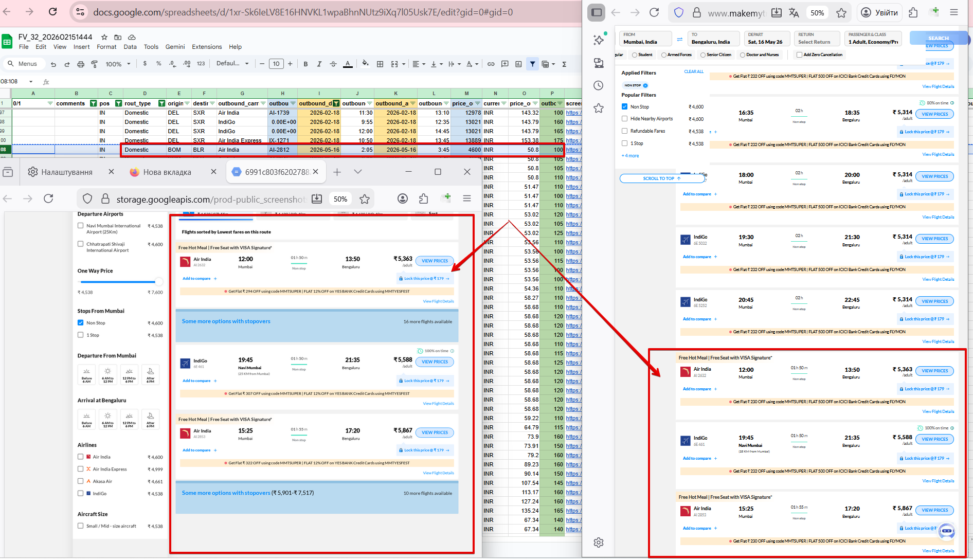Click the One Way Price slider handle

click(158, 282)
